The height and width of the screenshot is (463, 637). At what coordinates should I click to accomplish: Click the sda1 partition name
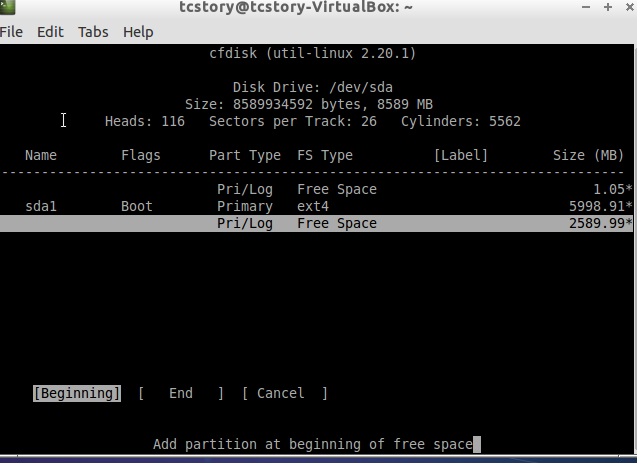[41, 206]
